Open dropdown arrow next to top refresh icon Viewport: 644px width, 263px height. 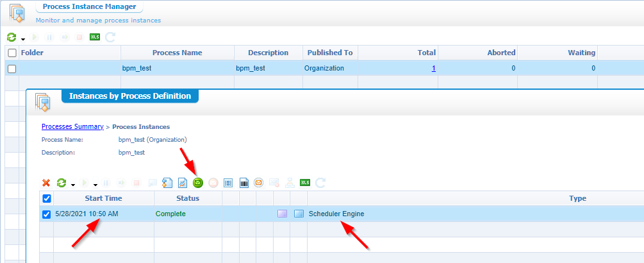point(23,39)
